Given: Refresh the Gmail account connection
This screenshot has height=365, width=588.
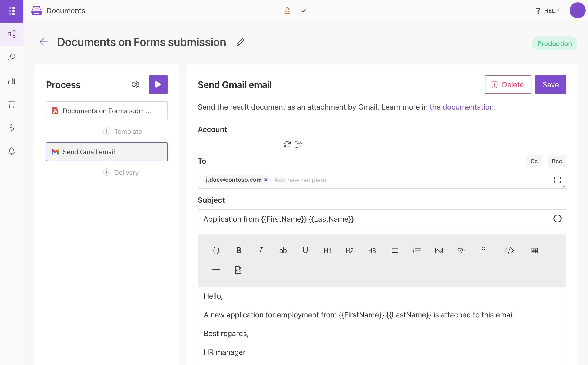Looking at the screenshot, I should point(287,144).
